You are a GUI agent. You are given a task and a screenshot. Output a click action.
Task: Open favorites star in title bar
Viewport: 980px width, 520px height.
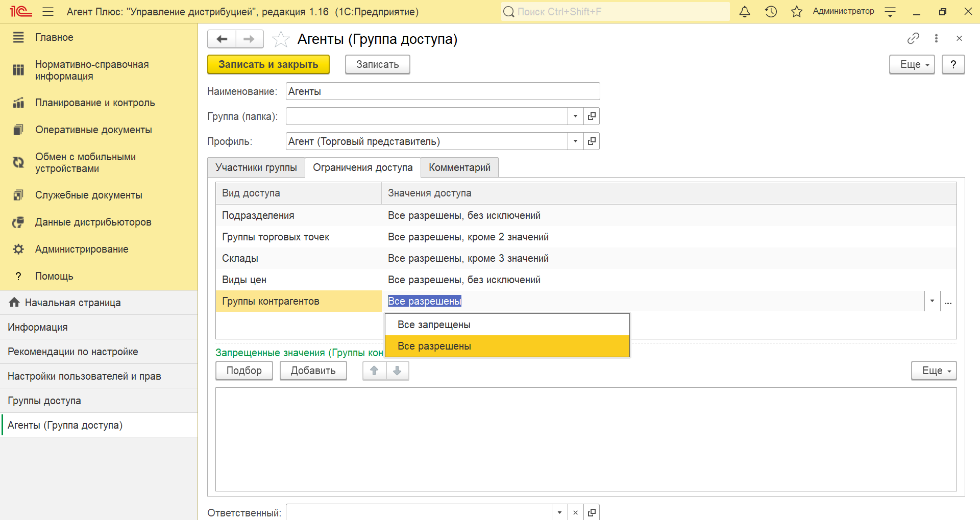coord(797,12)
